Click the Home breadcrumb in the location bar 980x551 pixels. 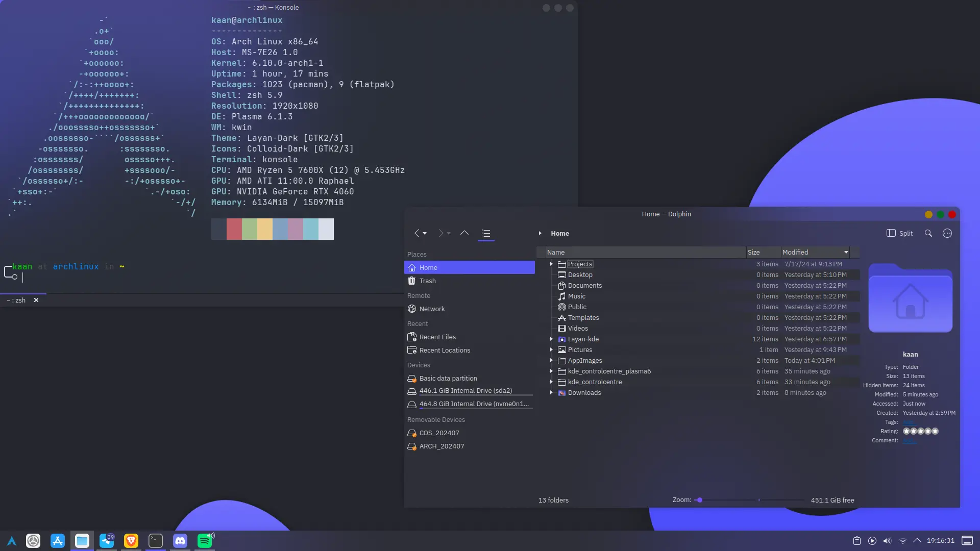(x=560, y=233)
